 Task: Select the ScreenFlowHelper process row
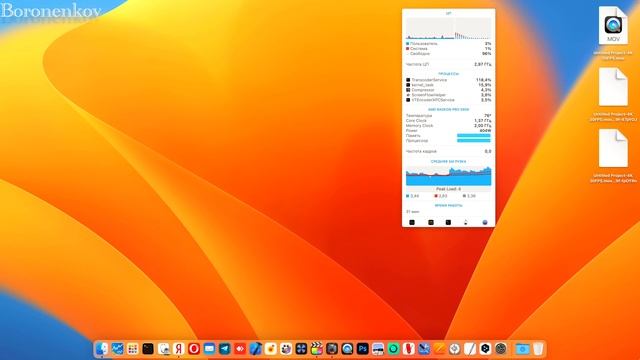[x=449, y=95]
